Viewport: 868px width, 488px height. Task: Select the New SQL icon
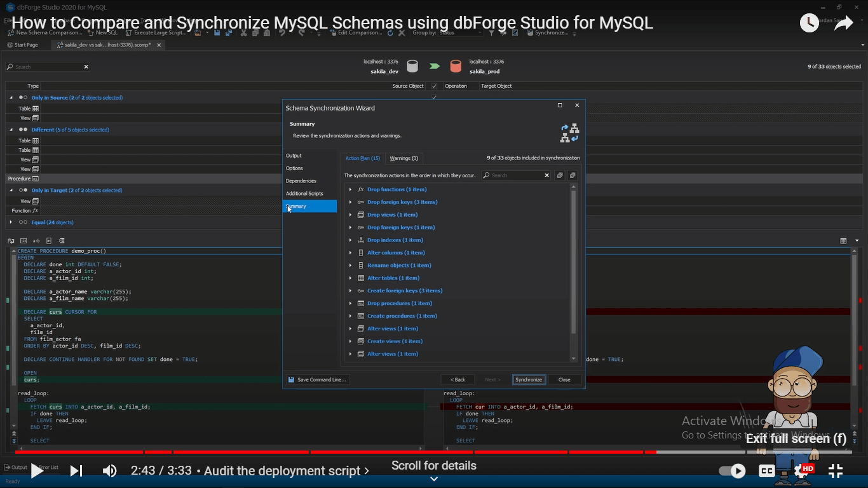click(x=100, y=32)
